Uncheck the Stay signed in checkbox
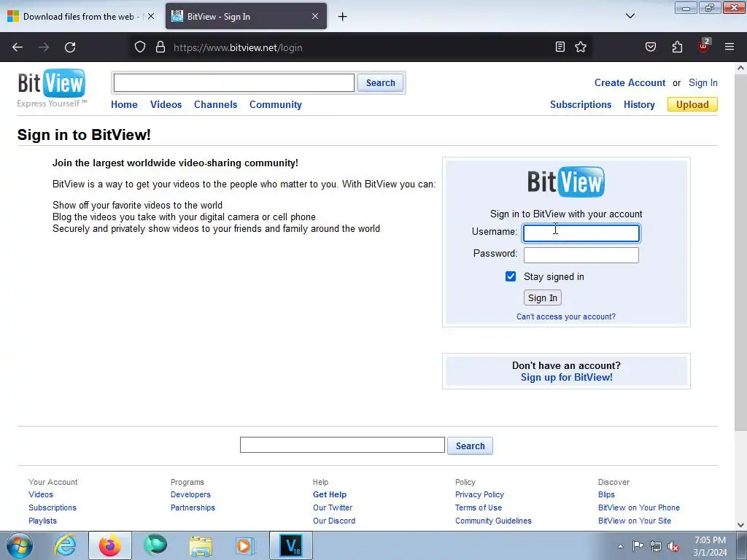 click(x=510, y=276)
